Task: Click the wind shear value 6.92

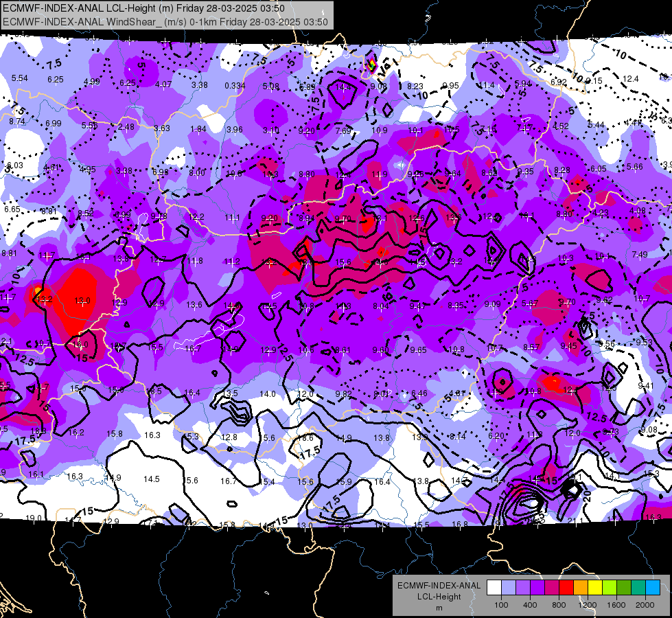Action: point(559,82)
